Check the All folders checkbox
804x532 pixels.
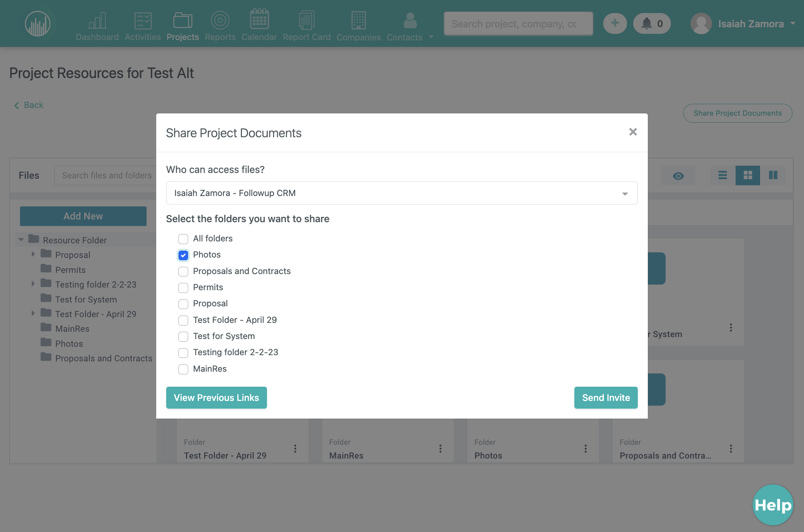click(x=183, y=239)
